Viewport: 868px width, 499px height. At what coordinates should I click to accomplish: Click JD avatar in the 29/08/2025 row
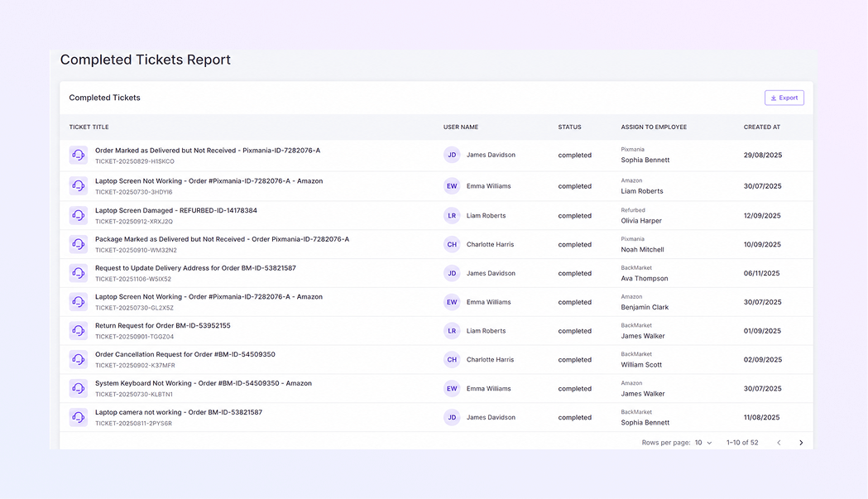(x=452, y=155)
